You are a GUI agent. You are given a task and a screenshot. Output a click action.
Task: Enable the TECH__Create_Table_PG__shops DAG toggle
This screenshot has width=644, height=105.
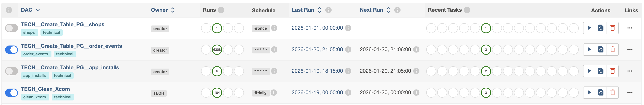12,28
